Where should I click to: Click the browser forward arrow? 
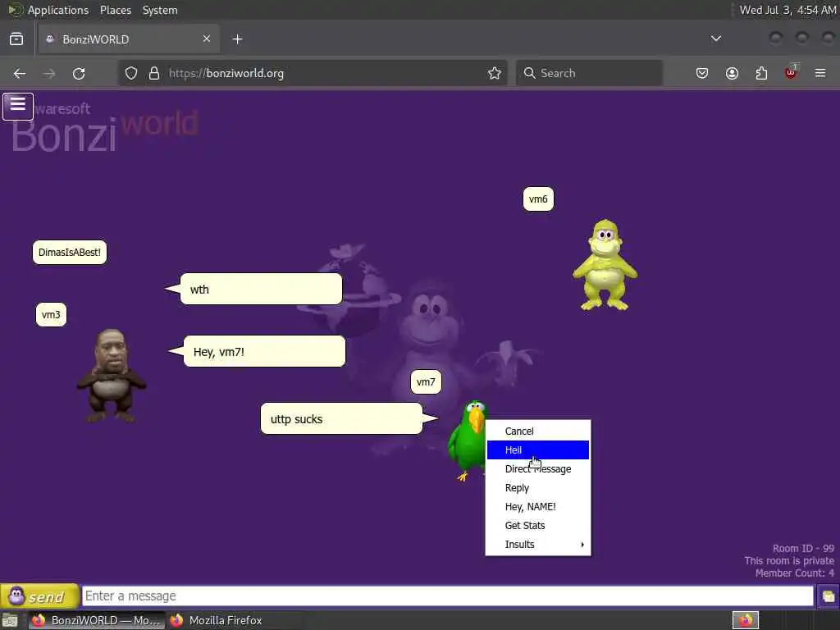pyautogui.click(x=49, y=73)
